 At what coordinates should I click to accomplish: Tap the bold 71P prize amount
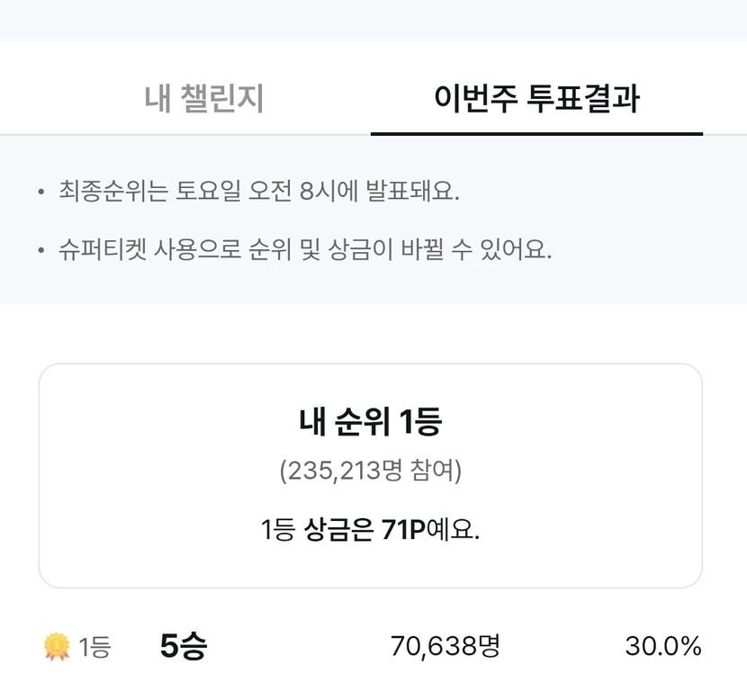[402, 530]
